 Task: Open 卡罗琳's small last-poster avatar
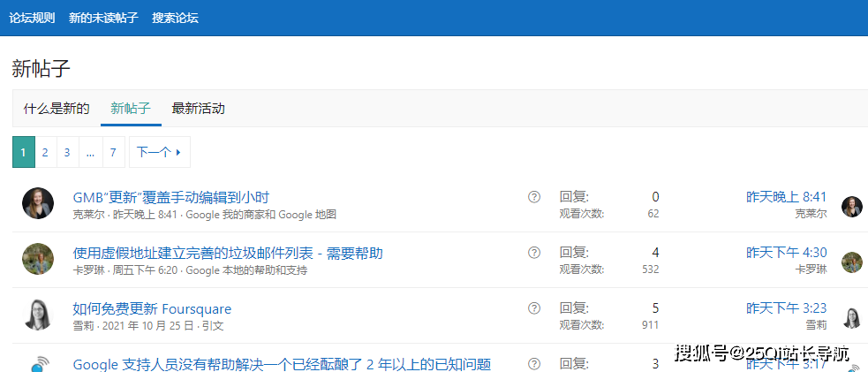[x=852, y=262]
